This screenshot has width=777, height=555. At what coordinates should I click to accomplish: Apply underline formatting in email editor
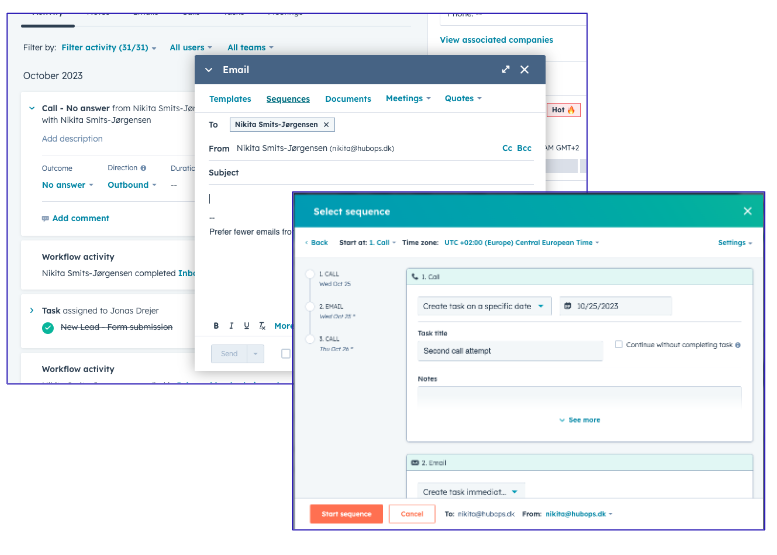(246, 326)
